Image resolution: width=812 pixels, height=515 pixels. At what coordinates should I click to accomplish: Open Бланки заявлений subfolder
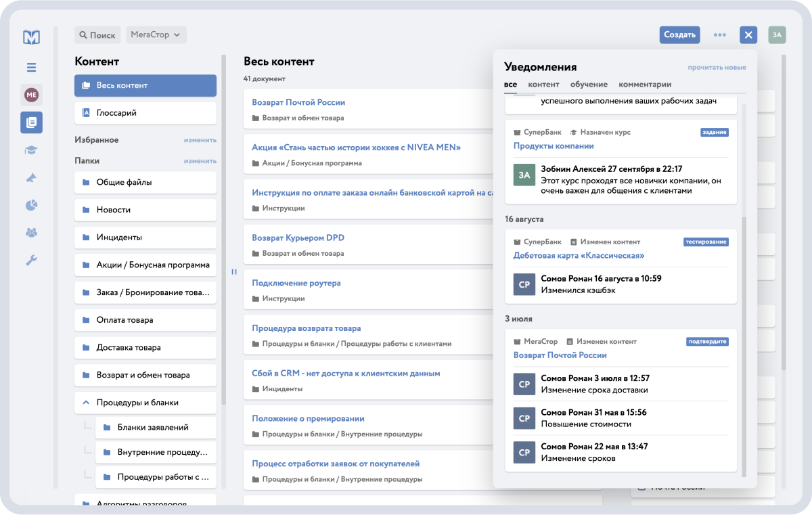tap(156, 427)
